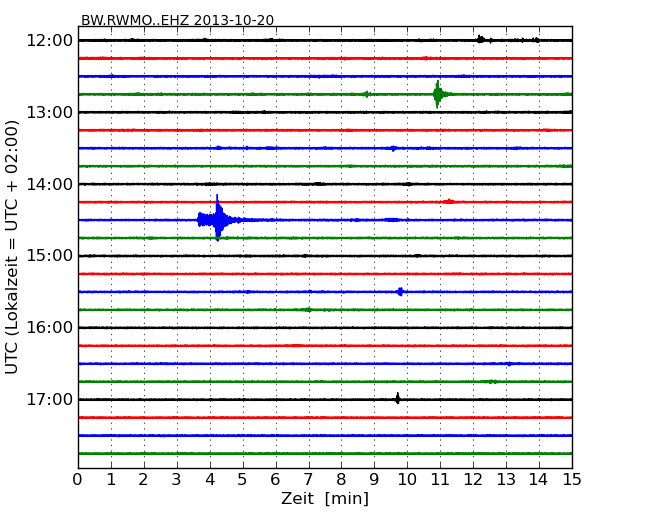This screenshot has width=650, height=520.
Task: Click the y-axis label UTC (Lokalzeit = UTC + 02:00)
Action: (x=12, y=247)
